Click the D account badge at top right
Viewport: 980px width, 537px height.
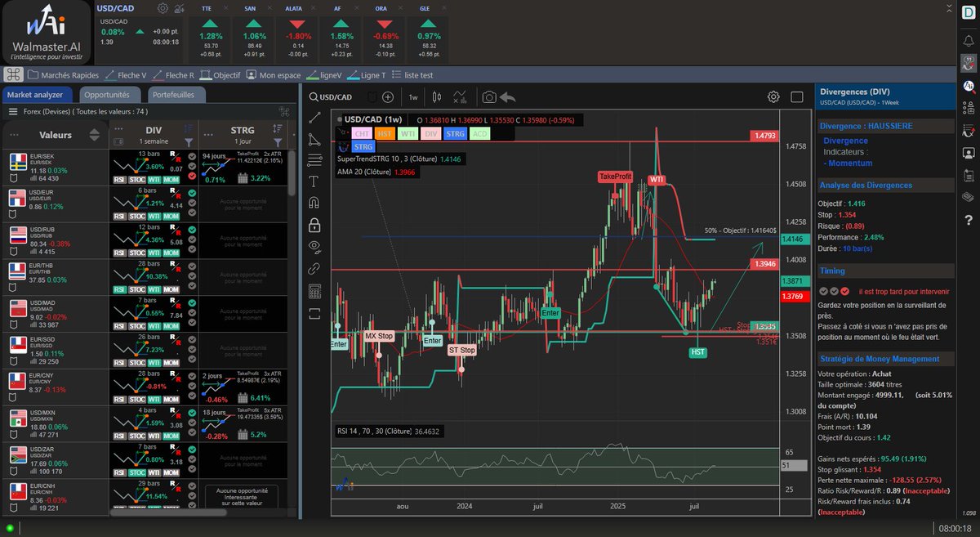(x=969, y=14)
